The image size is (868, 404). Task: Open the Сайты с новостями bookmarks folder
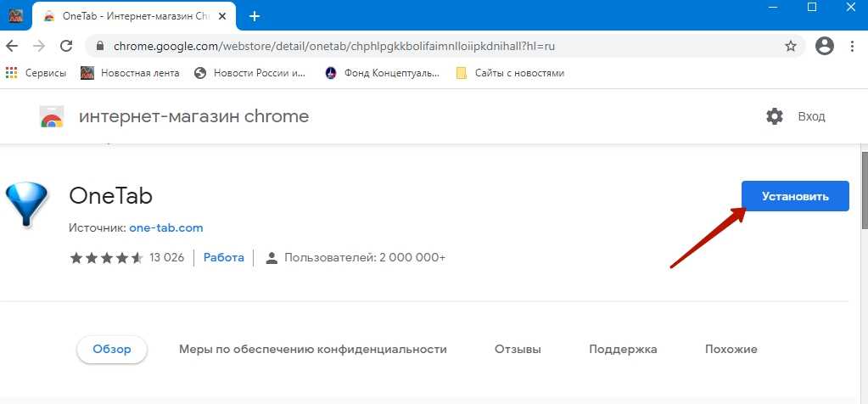point(510,73)
